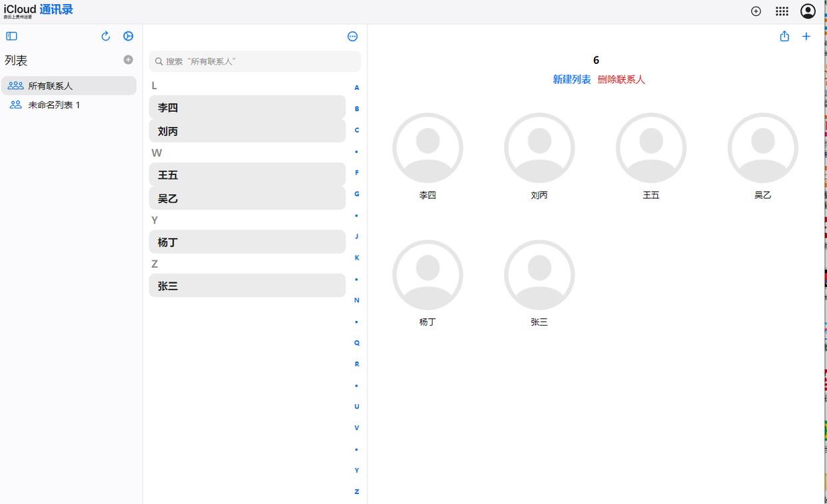Add new contact using plus icon
827x504 pixels.
[x=806, y=37]
